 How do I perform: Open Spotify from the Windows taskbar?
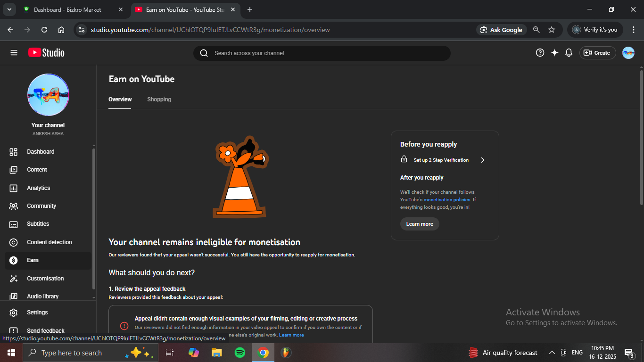pyautogui.click(x=240, y=353)
